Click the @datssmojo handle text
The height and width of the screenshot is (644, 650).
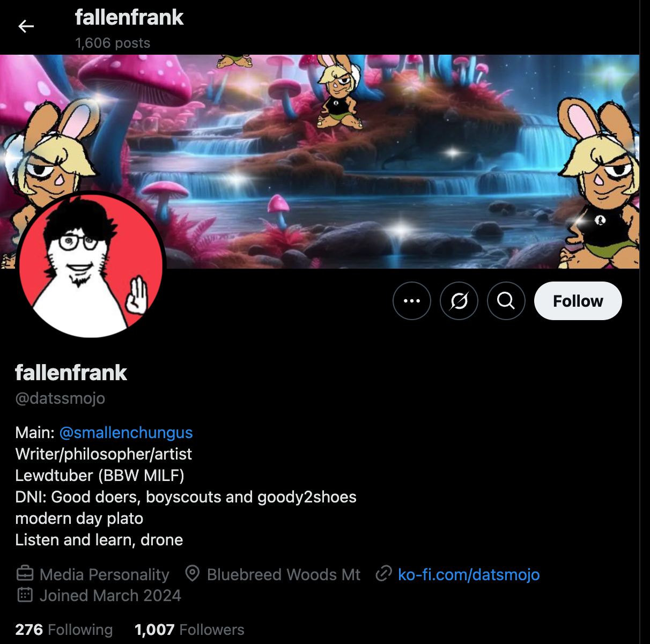click(60, 398)
